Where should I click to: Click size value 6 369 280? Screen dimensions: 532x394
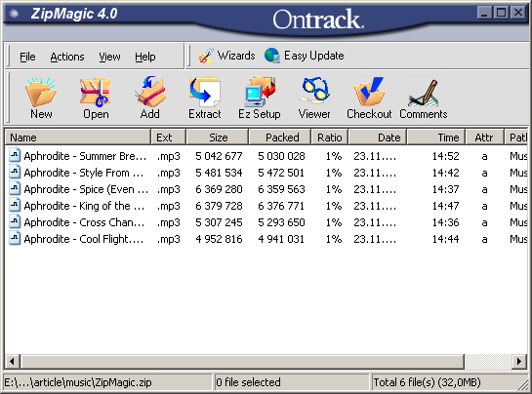(x=219, y=189)
